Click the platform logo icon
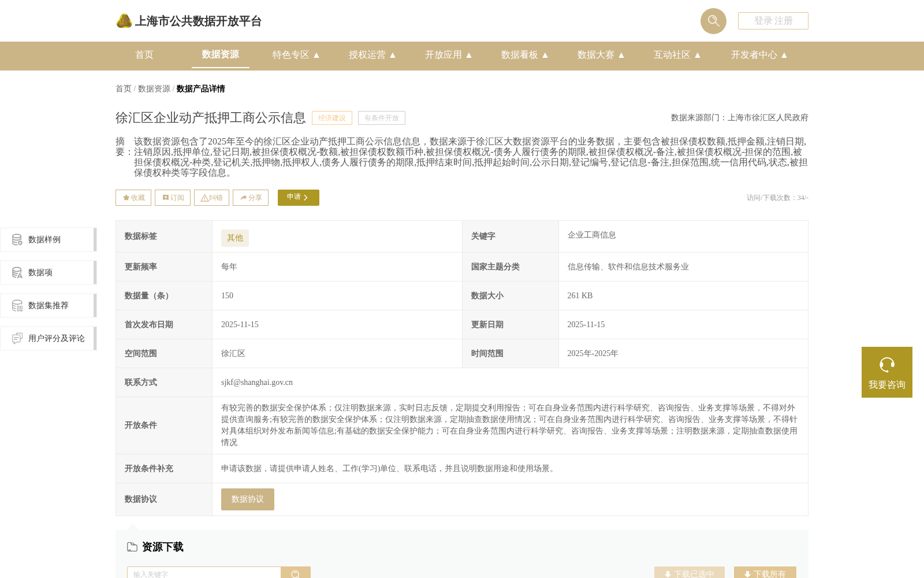 124,21
